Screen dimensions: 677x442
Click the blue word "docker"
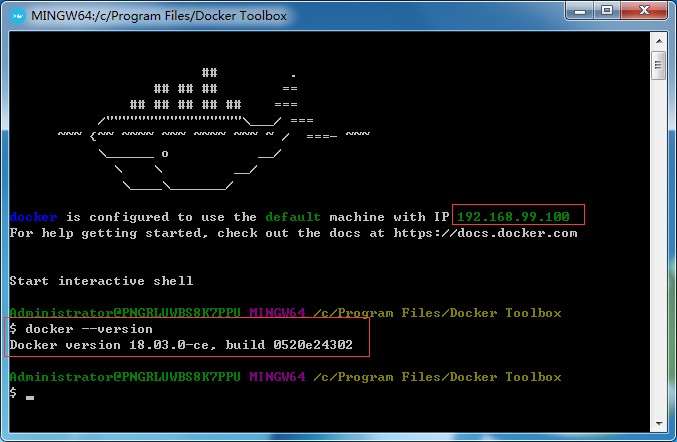33,217
